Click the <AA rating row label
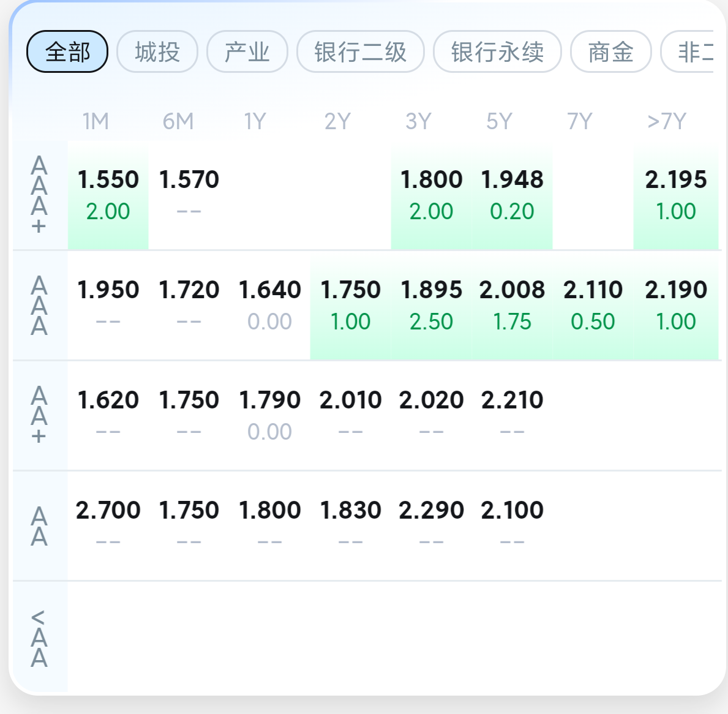Viewport: 728px width, 714px height. click(x=39, y=638)
